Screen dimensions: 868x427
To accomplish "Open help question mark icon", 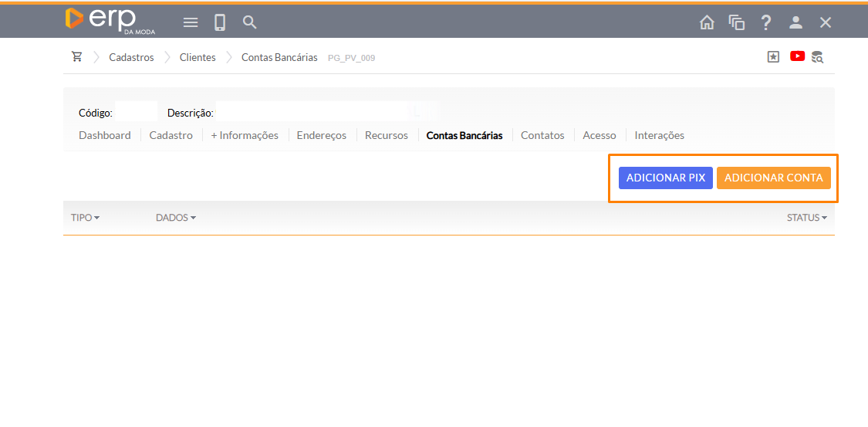I will 765,22.
